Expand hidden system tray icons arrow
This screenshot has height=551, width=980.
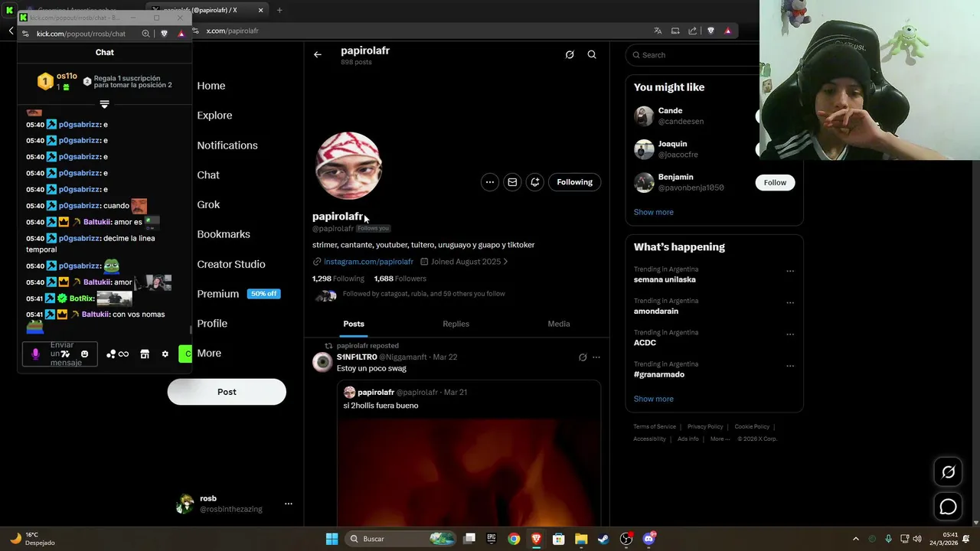(856, 539)
